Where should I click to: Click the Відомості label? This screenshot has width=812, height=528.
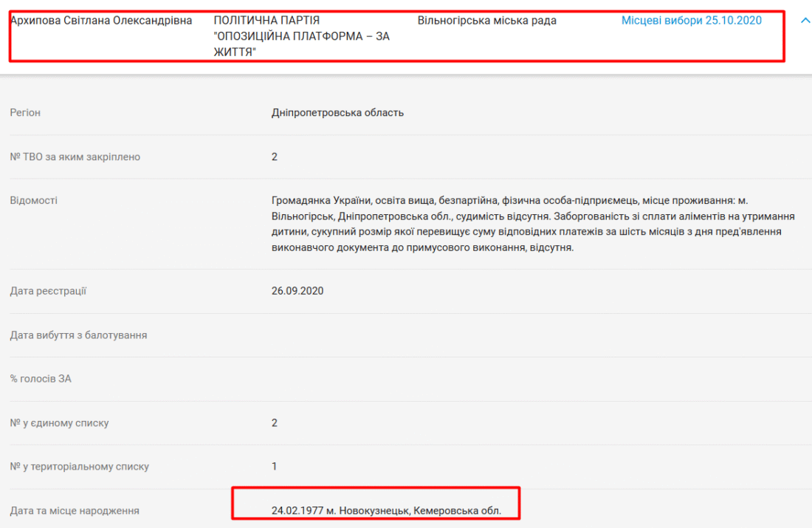[x=34, y=201]
